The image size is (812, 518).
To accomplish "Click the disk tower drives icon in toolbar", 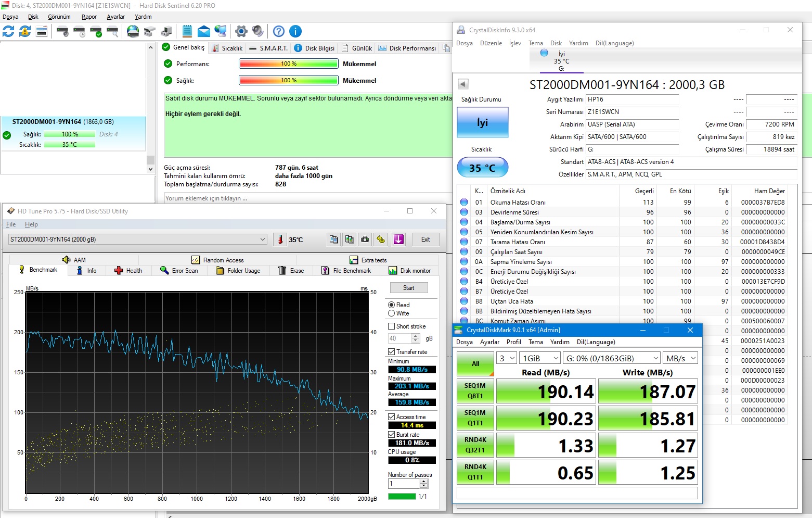I will click(x=166, y=31).
